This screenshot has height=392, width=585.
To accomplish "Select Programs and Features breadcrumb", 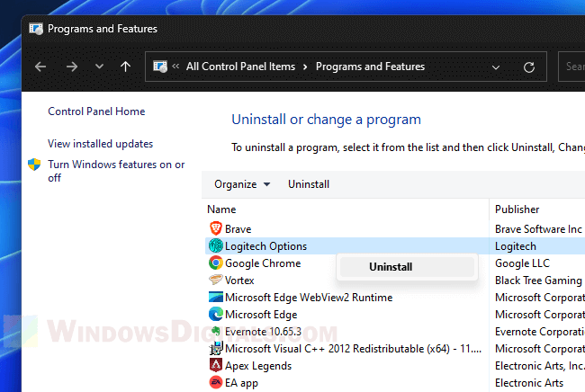I will point(370,67).
